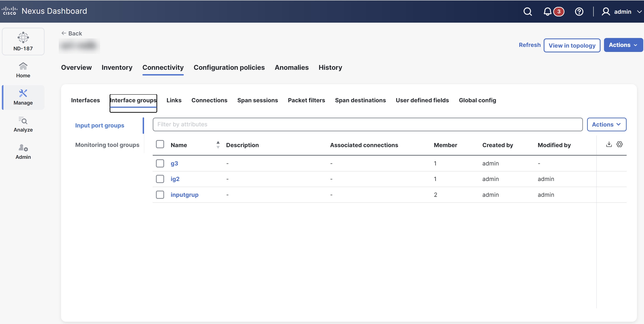The width and height of the screenshot is (644, 324).
Task: Check the g3 row checkbox
Action: [x=160, y=163]
